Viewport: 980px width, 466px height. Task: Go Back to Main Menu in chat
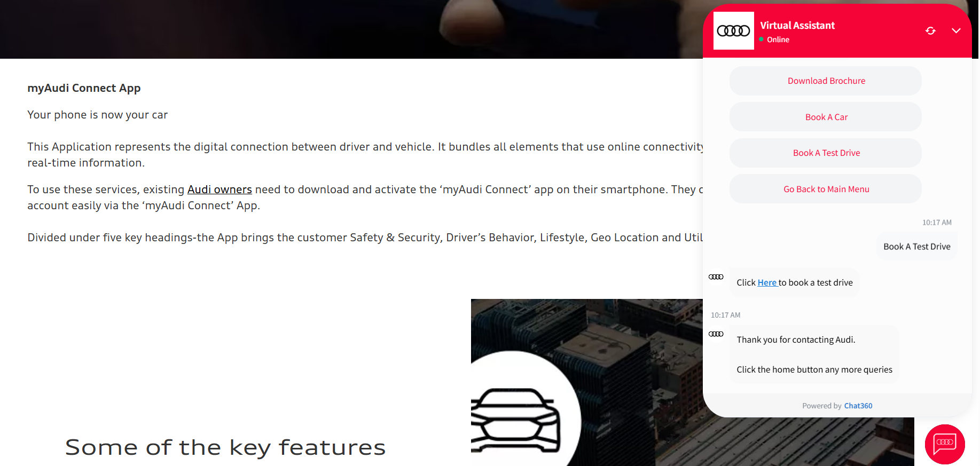(826, 189)
